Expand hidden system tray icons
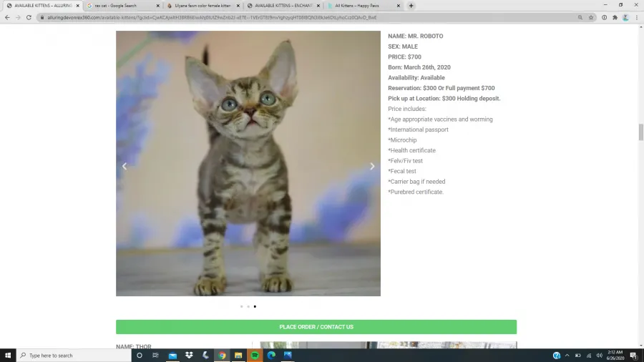Screen dimensions: 644x362 click(567, 356)
